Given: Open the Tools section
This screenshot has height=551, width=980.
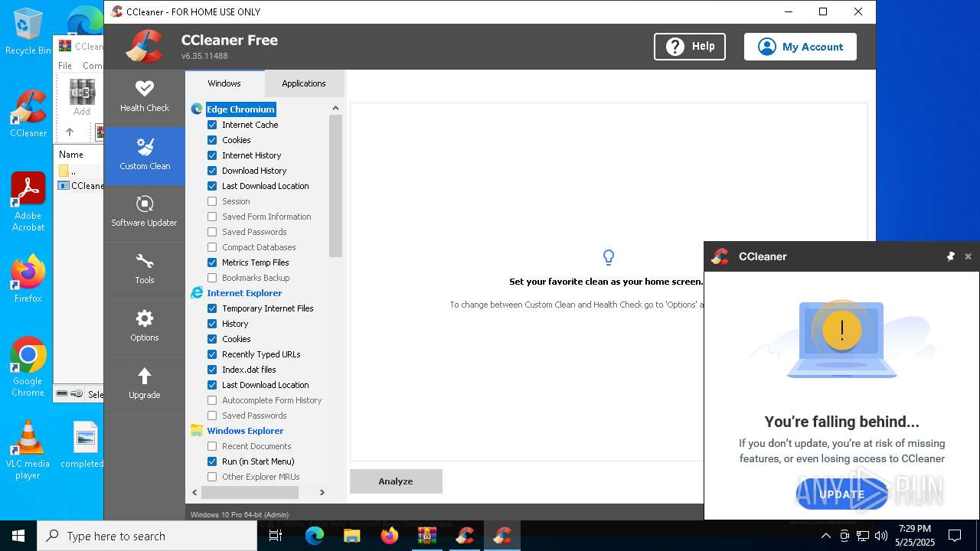Looking at the screenshot, I should tap(144, 270).
